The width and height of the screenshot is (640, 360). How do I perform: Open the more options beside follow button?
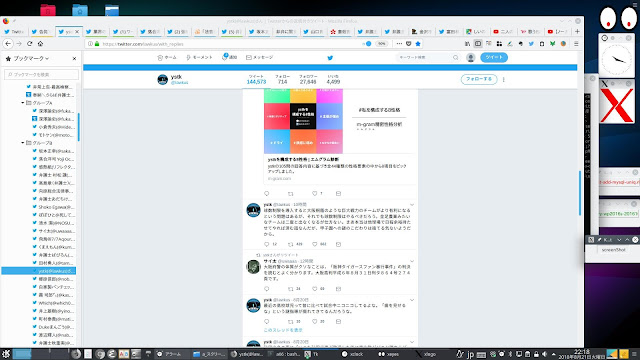tap(504, 80)
